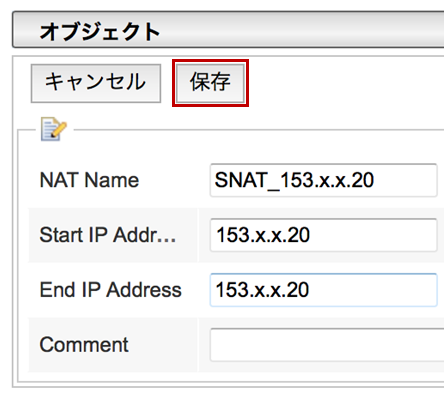Viewport: 448px width, 397px height.
Task: Click the 保存 button
Action: (x=210, y=83)
